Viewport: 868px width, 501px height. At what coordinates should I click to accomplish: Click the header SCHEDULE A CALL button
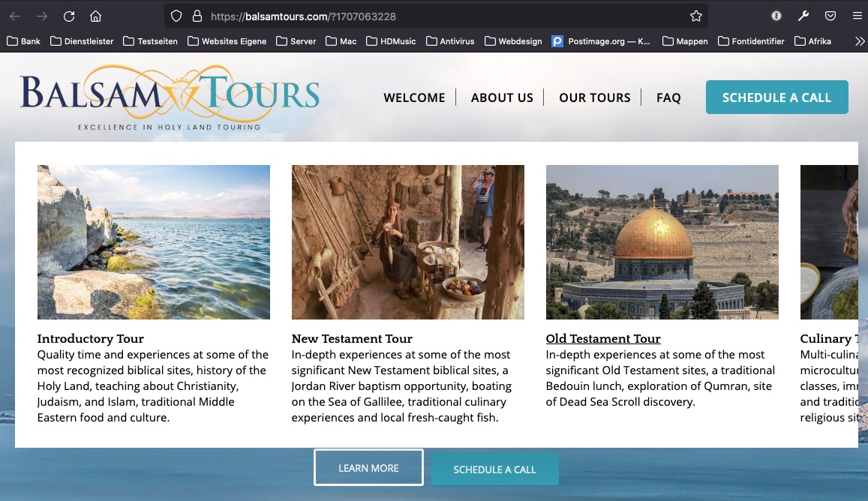point(776,97)
